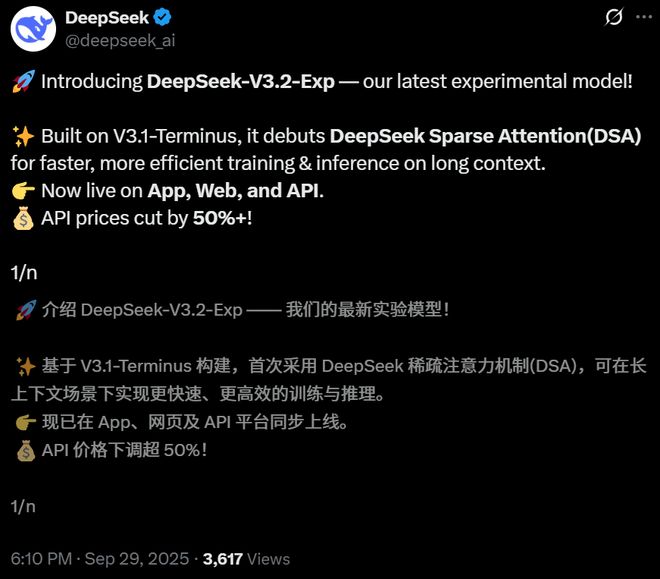Click the money bag emoji before API 价格
The height and width of the screenshot is (579, 660).
click(26, 450)
